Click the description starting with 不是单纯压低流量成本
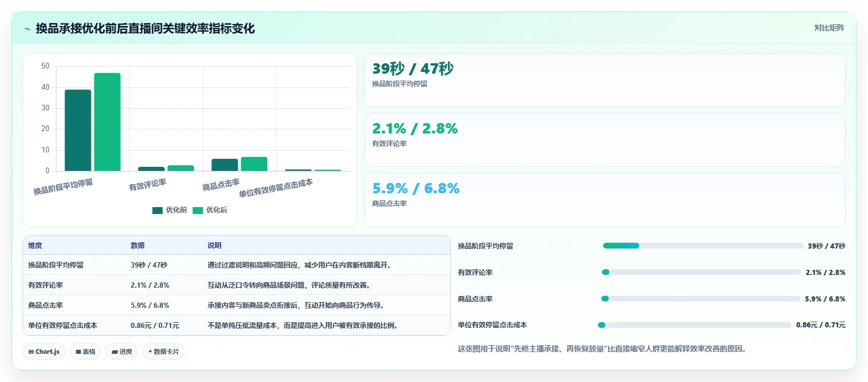The width and height of the screenshot is (868, 382). pyautogui.click(x=303, y=326)
